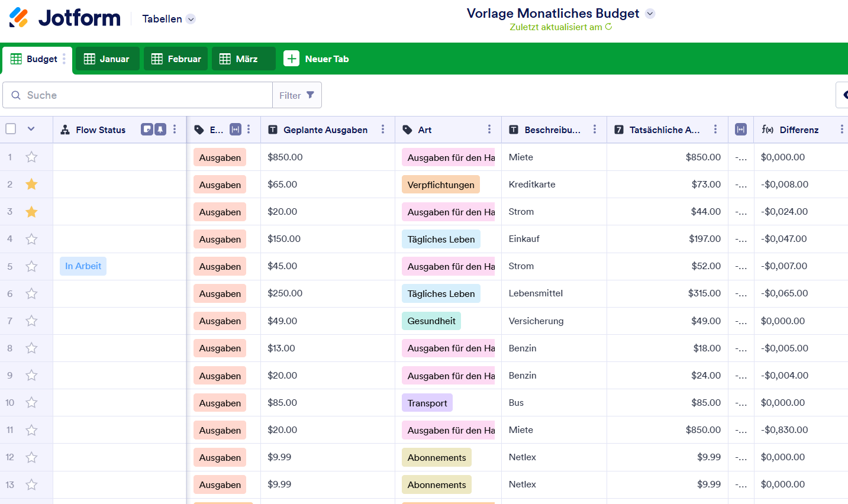848x504 pixels.
Task: Open the three-dot menu of the Art column
Action: [x=489, y=129]
